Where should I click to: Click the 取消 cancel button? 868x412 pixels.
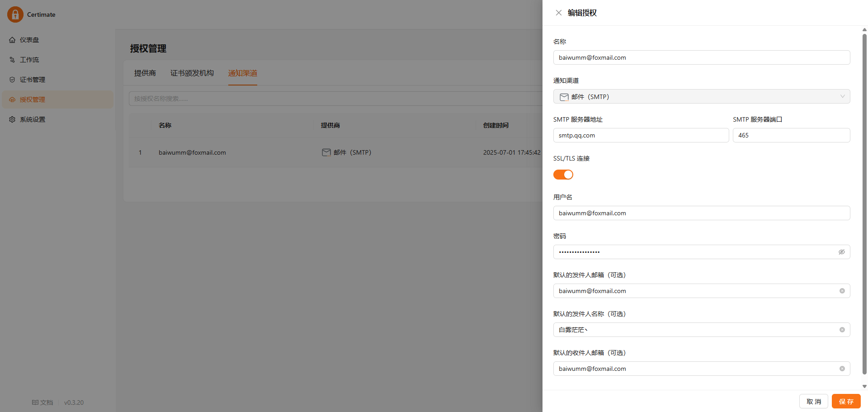[x=814, y=401]
